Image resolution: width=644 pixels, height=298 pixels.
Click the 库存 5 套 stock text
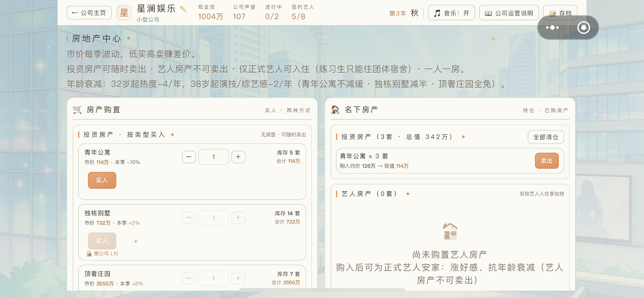[288, 153]
